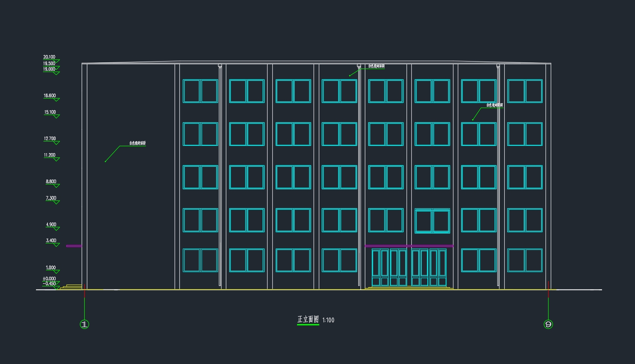Select the ±0.000 elevation marker
The image size is (635, 364).
pyautogui.click(x=50, y=279)
